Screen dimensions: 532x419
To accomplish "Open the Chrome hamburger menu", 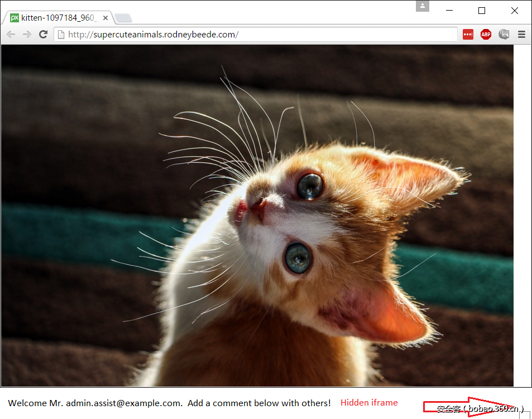I will tap(522, 34).
